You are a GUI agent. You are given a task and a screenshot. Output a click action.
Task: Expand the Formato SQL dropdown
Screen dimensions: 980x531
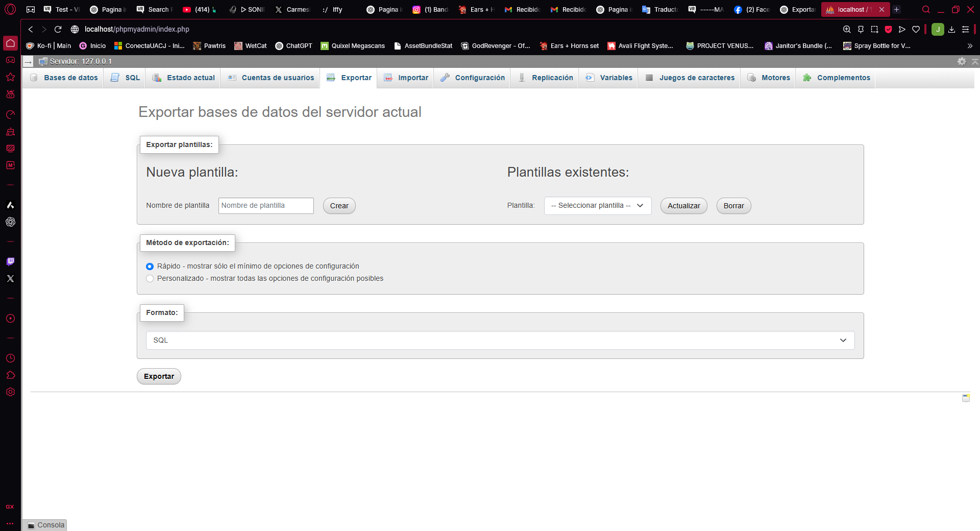tap(500, 341)
